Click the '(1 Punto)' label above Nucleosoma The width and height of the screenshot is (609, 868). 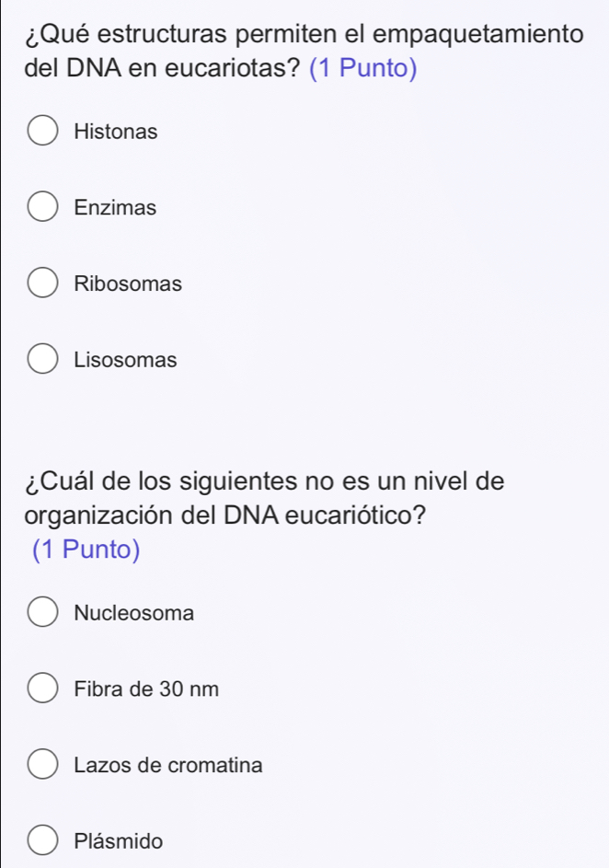[x=86, y=550]
